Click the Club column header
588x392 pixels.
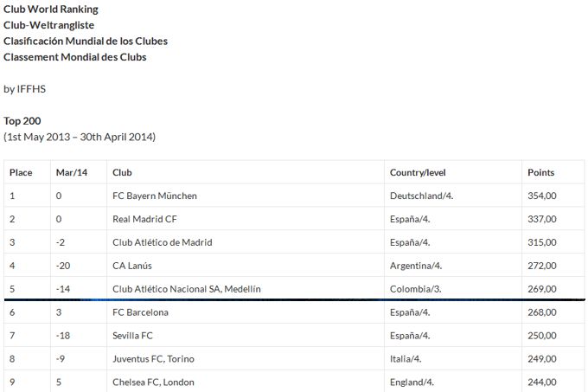122,172
